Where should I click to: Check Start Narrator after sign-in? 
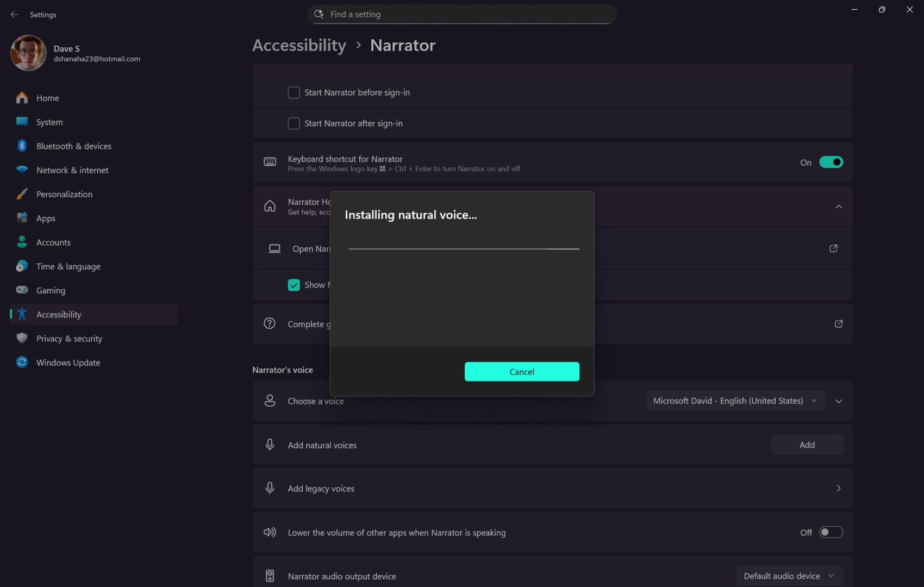tap(294, 123)
